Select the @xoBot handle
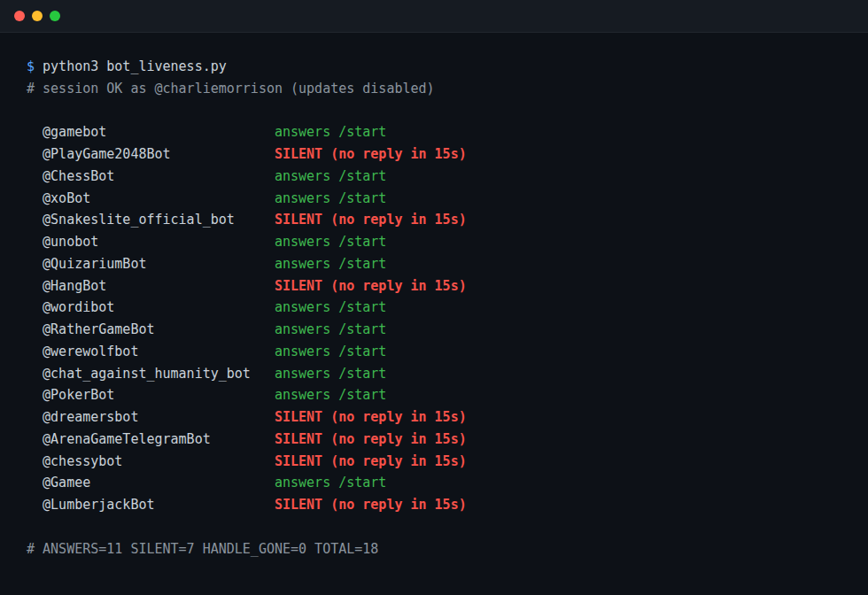 (66, 198)
